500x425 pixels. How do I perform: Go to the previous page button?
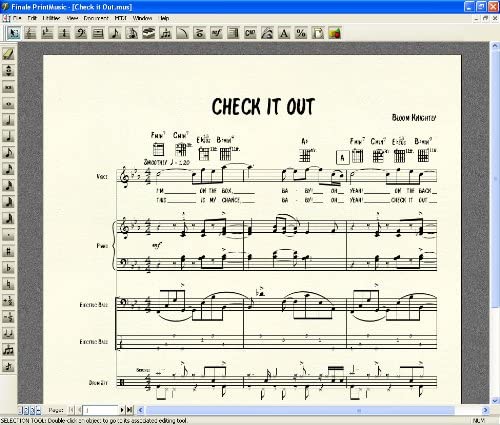(79, 410)
